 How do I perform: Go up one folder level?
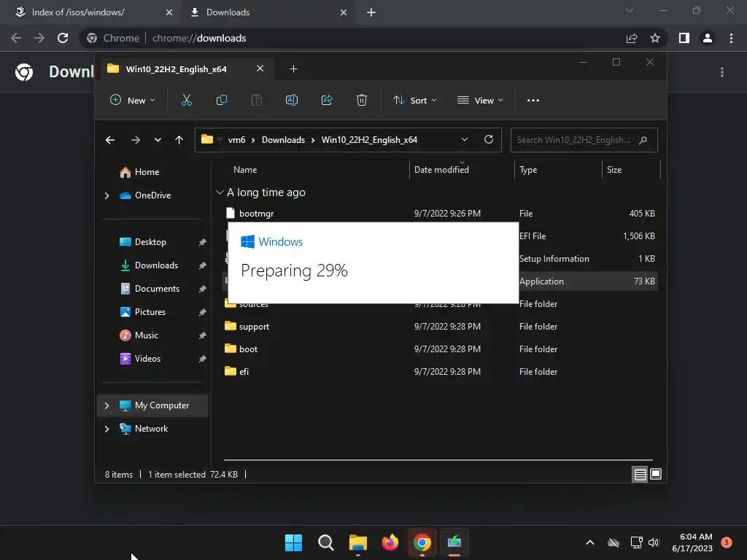(179, 140)
